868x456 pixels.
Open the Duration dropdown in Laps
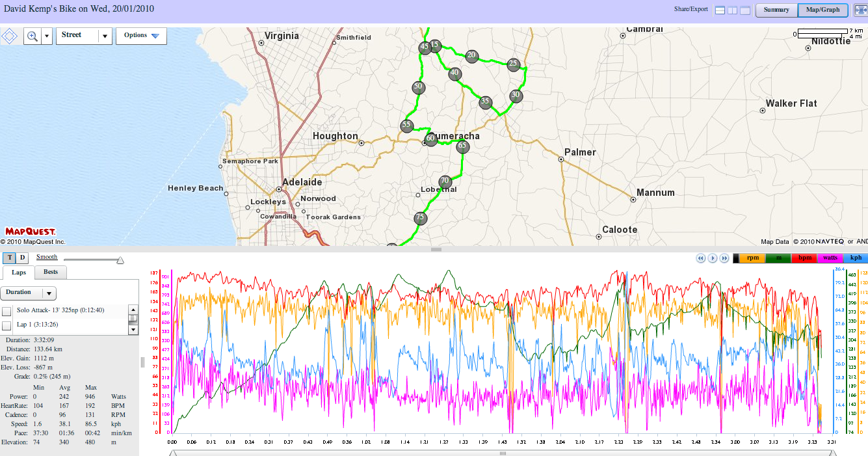[29, 293]
